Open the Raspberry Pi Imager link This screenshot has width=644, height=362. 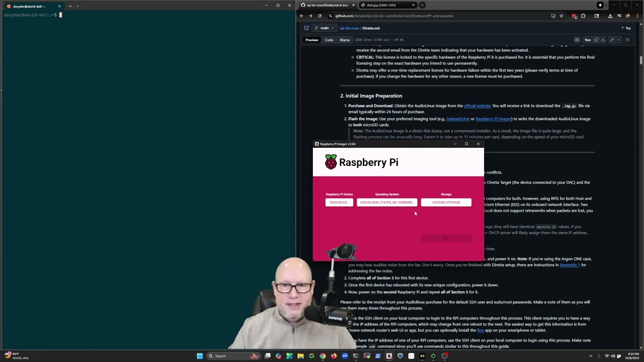click(x=494, y=119)
